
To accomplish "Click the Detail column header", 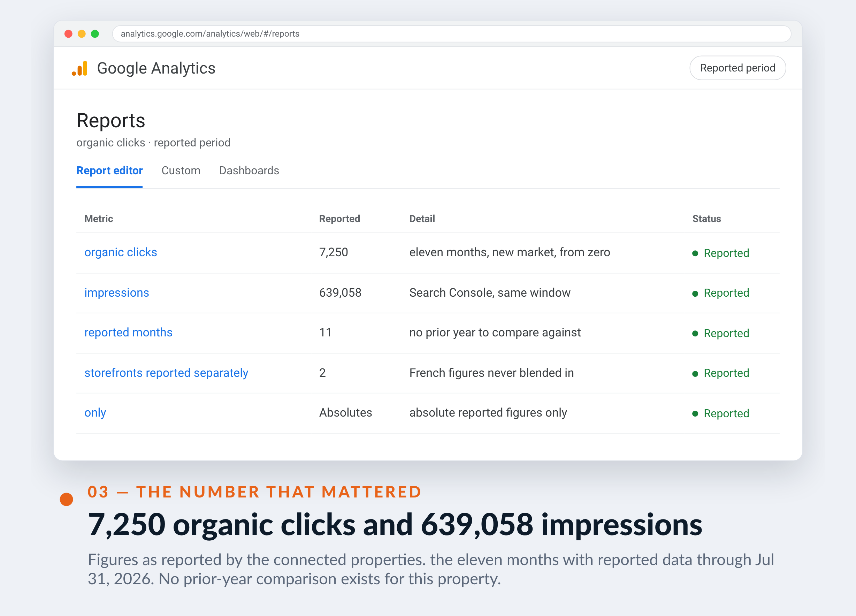I will tap(422, 219).
